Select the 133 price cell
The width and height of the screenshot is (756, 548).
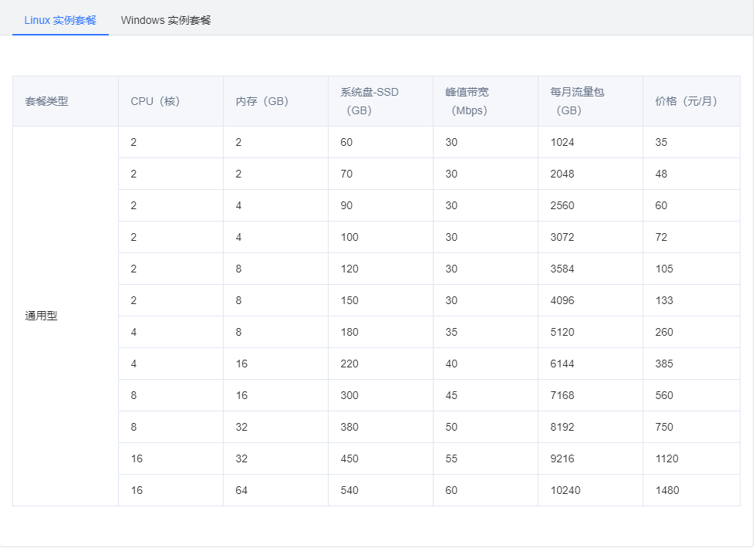tap(664, 300)
